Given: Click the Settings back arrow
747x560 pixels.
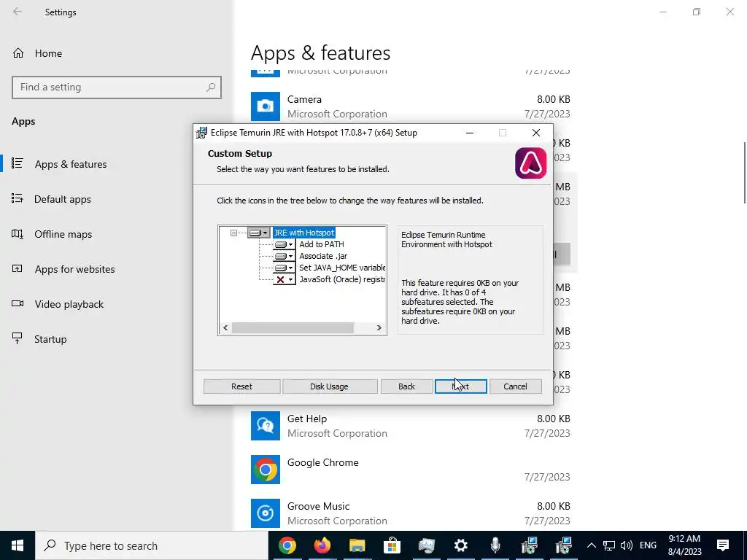Looking at the screenshot, I should (18, 12).
